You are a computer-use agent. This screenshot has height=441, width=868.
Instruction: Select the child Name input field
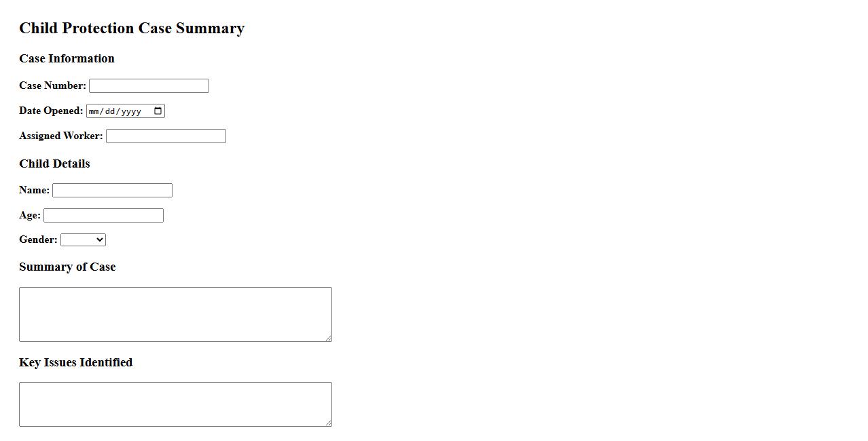point(112,191)
